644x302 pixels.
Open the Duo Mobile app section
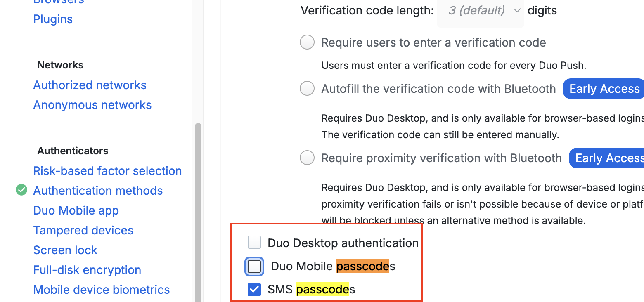(x=76, y=210)
